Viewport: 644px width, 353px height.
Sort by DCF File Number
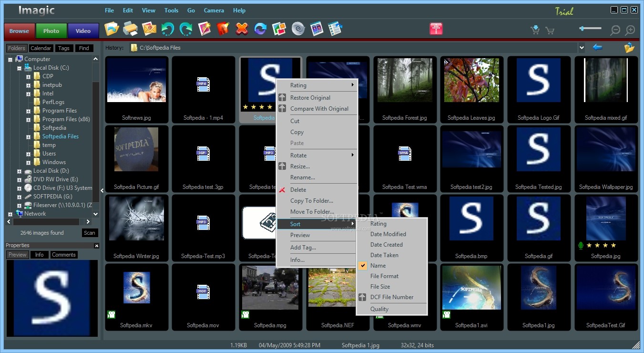(x=391, y=297)
